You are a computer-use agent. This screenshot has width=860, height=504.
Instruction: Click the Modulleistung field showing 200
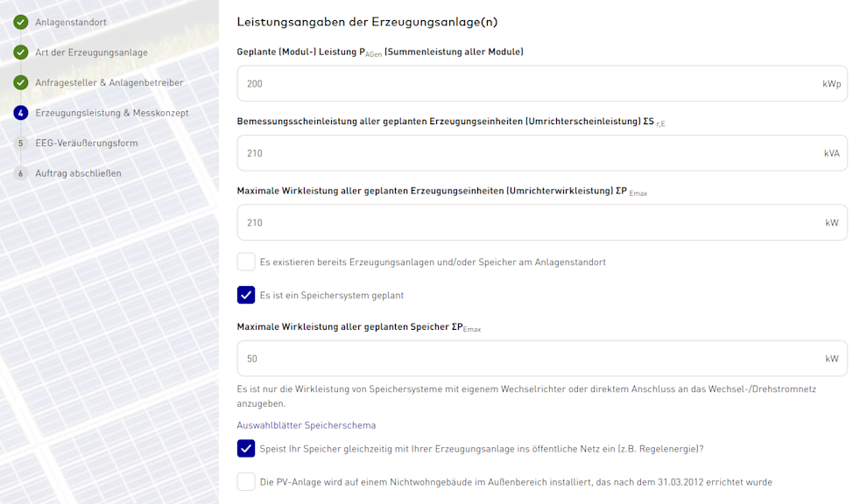(542, 83)
